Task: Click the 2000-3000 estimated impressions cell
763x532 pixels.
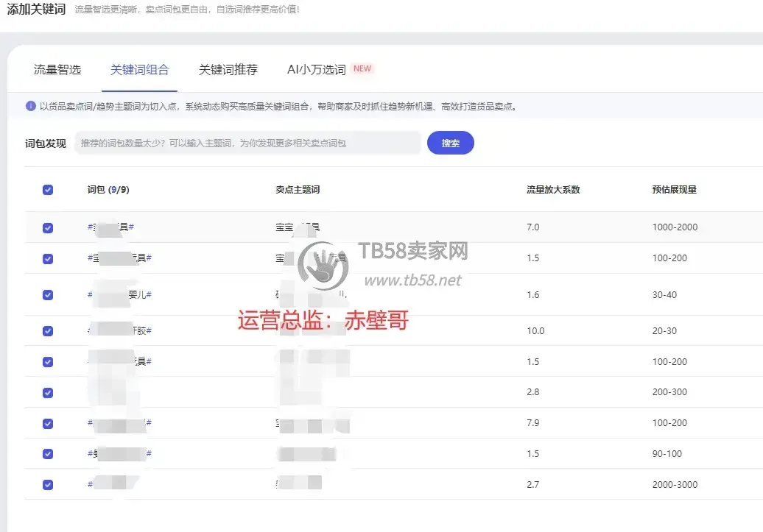Action: 675,484
